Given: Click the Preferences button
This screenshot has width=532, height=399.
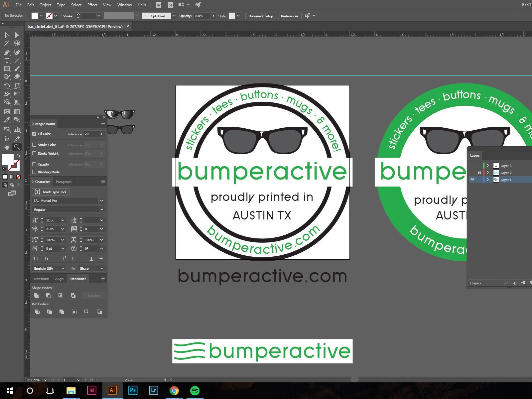Looking at the screenshot, I should [x=290, y=16].
